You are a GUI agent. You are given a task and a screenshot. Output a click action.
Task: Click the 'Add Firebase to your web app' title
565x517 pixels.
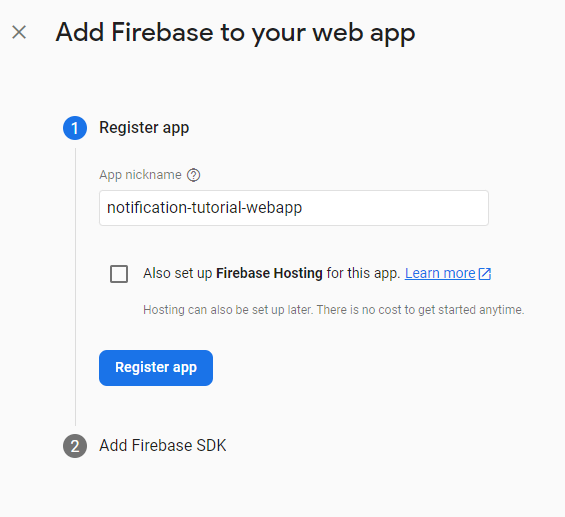pyautogui.click(x=235, y=33)
